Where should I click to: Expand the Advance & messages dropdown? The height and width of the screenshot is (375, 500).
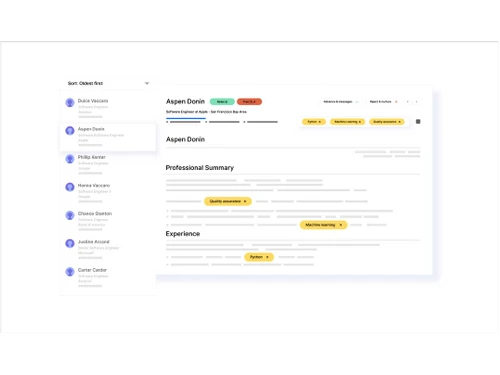pyautogui.click(x=341, y=102)
